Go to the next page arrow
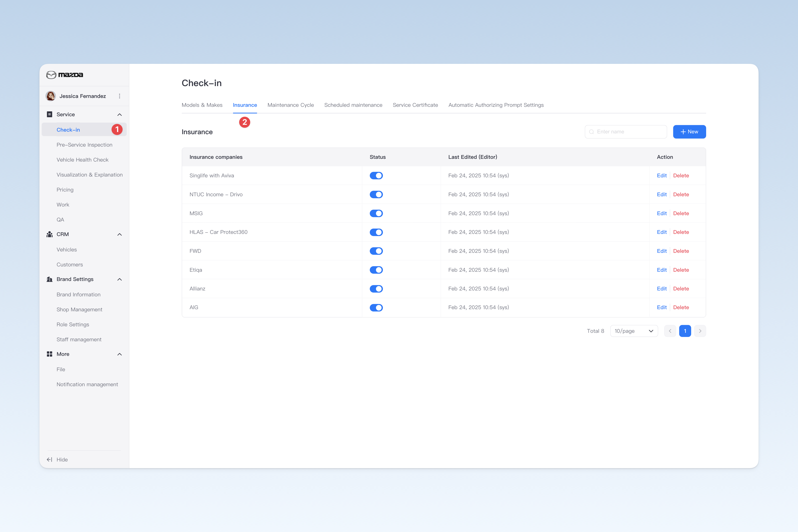 click(700, 331)
